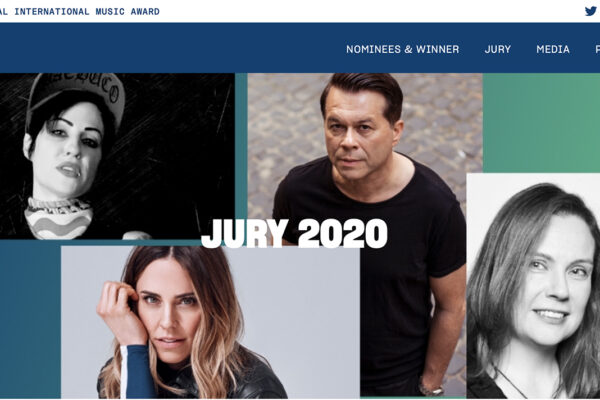The image size is (600, 400).
Task: Open the cut-off menu item after Media
Action: coord(597,49)
